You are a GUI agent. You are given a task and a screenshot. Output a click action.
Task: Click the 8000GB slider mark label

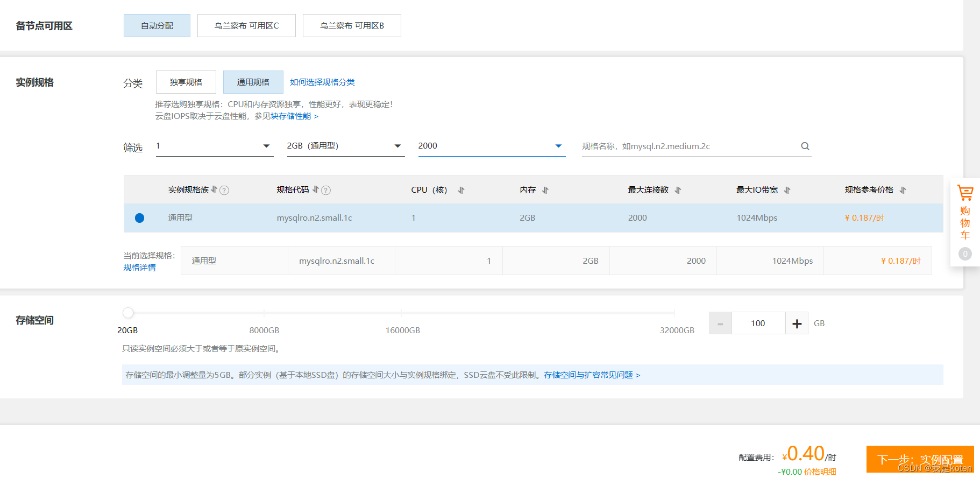pos(264,331)
